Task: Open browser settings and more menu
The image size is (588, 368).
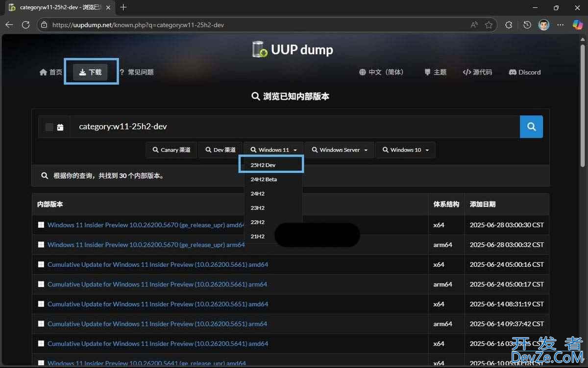Action: click(x=561, y=25)
